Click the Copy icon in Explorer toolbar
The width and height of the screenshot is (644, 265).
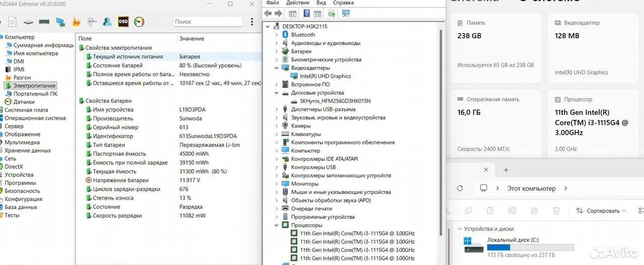pos(468,211)
